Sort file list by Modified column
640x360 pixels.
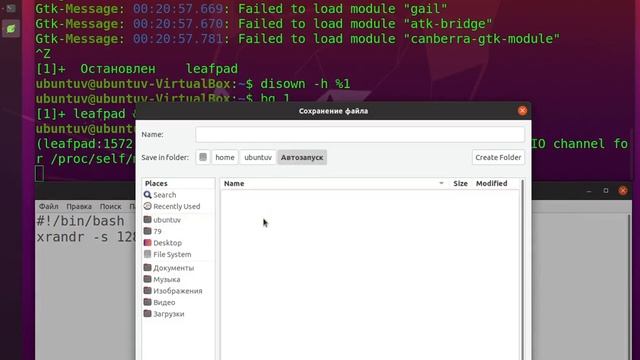pos(491,183)
